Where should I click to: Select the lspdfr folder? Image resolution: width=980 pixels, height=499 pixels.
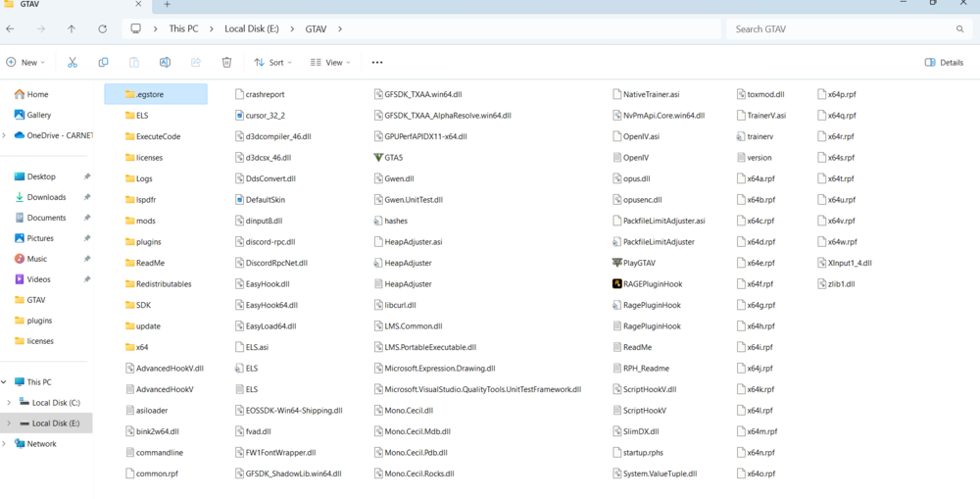(139, 199)
